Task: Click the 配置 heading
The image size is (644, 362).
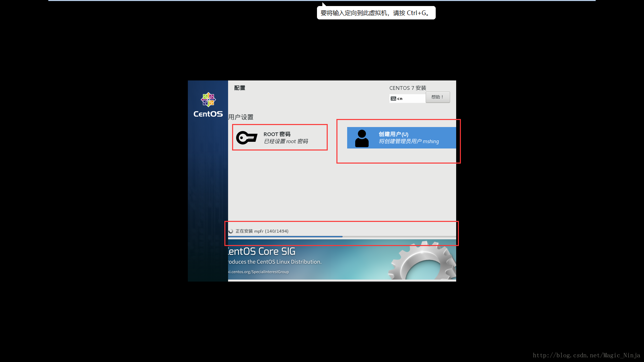Action: click(239, 88)
